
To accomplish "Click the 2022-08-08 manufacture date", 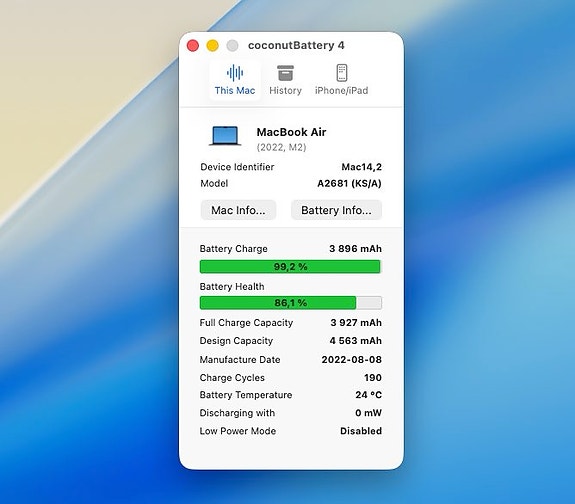I will click(352, 359).
